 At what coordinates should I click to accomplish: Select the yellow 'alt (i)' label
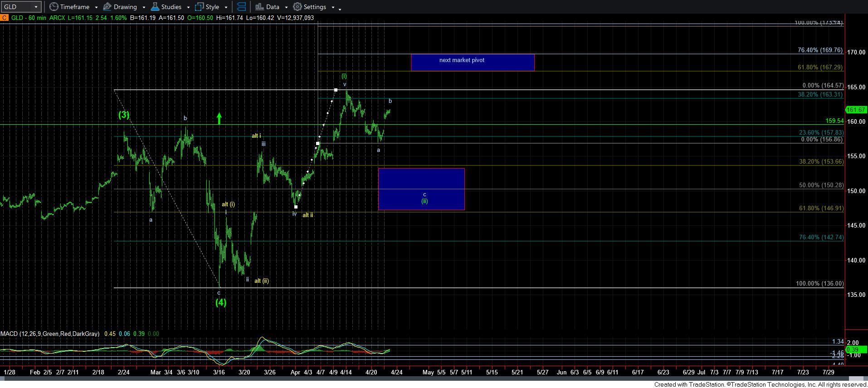click(228, 204)
